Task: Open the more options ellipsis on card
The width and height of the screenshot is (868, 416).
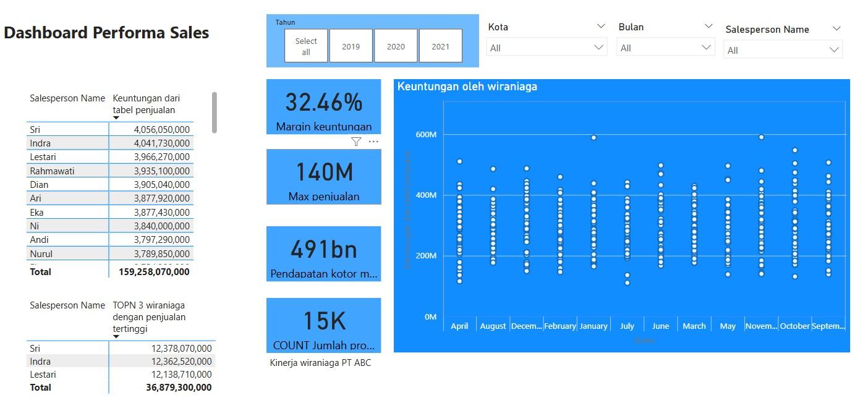Action: point(373,142)
